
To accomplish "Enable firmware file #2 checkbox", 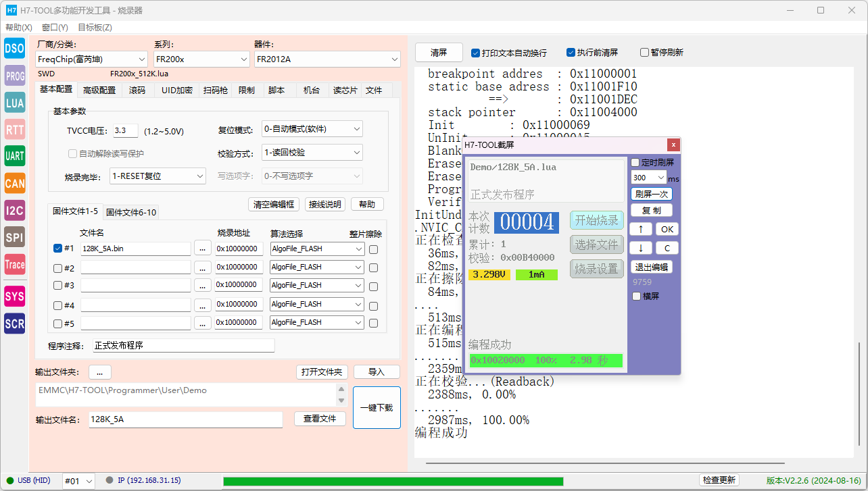I will click(57, 267).
